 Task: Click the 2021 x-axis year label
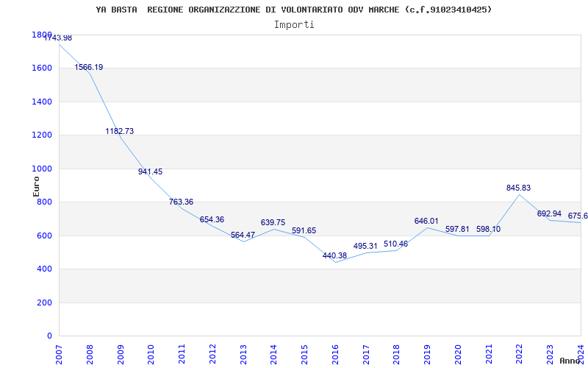tap(489, 354)
